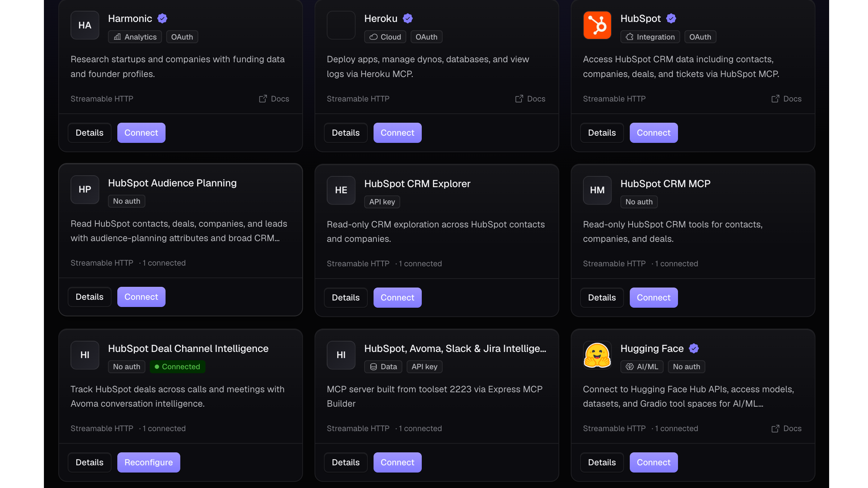The width and height of the screenshot is (868, 488).
Task: Click the Hugging Face card title
Action: click(652, 348)
